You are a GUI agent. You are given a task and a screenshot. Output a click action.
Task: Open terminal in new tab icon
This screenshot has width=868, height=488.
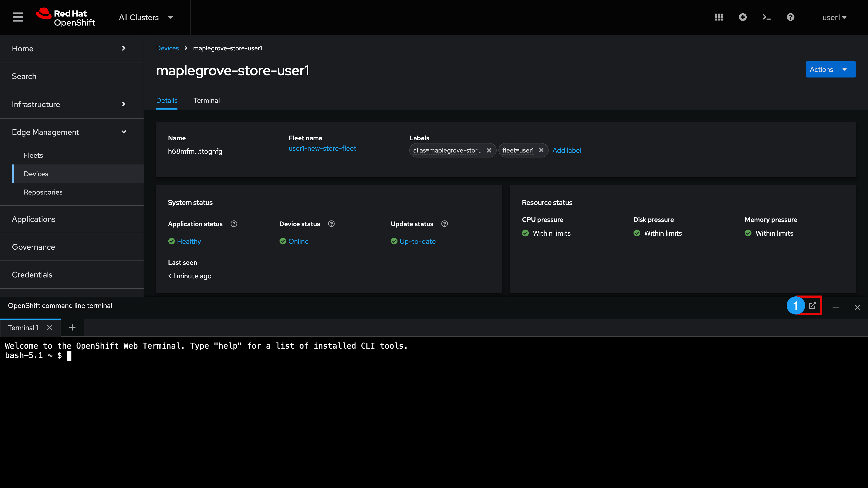pyautogui.click(x=812, y=305)
